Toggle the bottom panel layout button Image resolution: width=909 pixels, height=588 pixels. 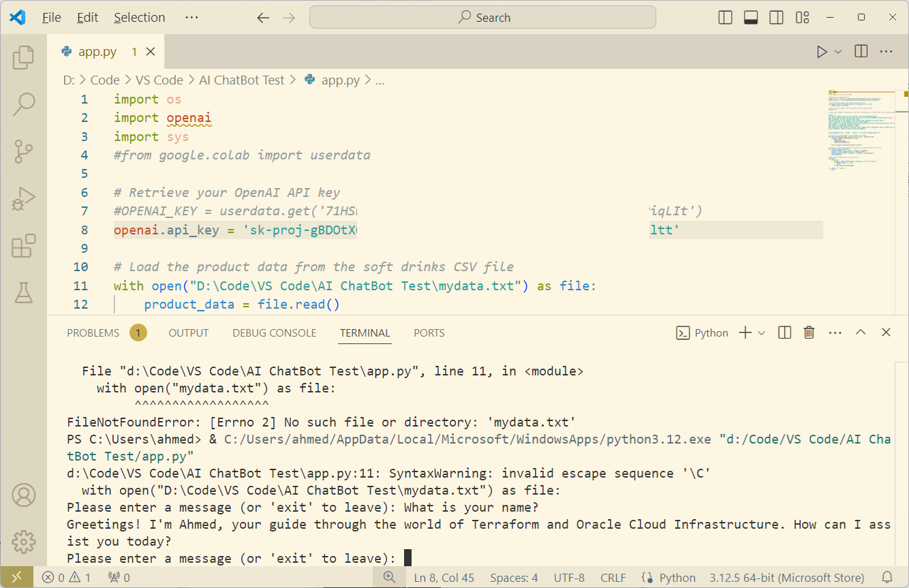coord(751,18)
